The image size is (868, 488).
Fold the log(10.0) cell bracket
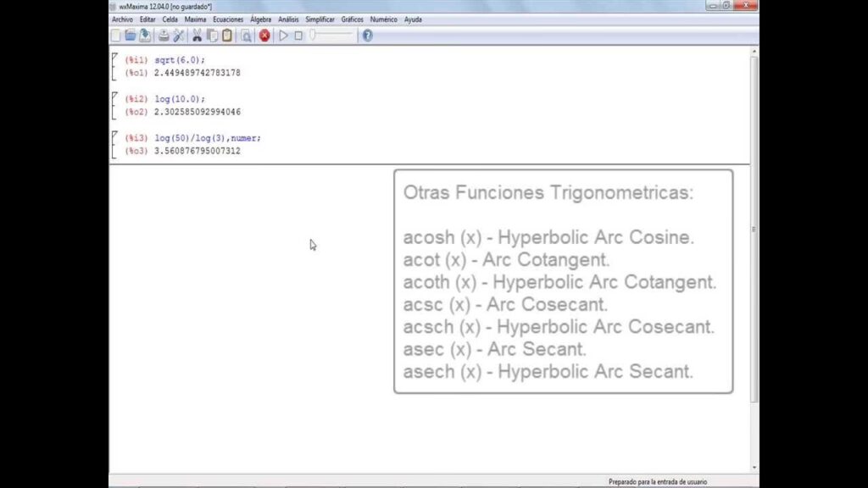pyautogui.click(x=114, y=105)
